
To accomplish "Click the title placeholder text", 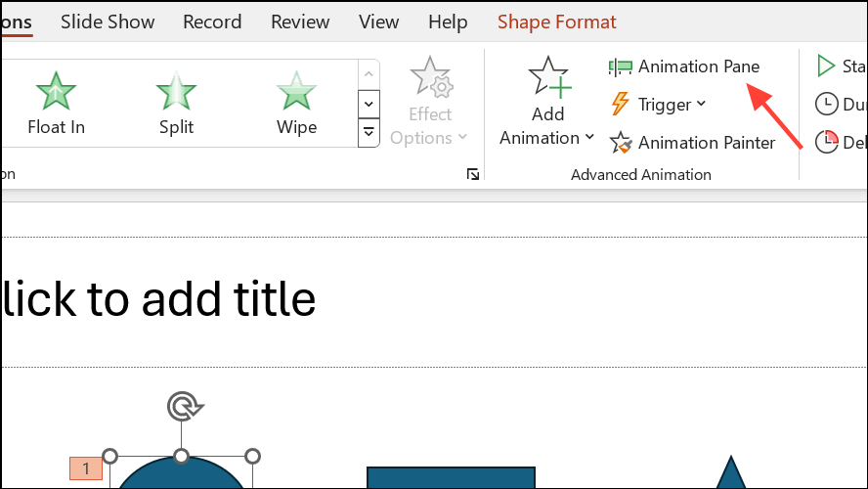I will [x=159, y=299].
